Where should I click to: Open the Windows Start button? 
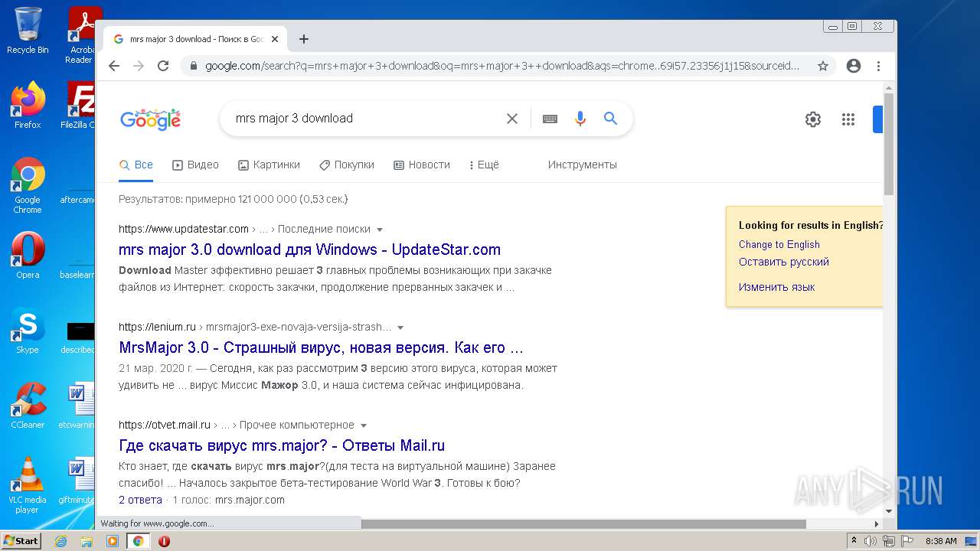pyautogui.click(x=21, y=541)
